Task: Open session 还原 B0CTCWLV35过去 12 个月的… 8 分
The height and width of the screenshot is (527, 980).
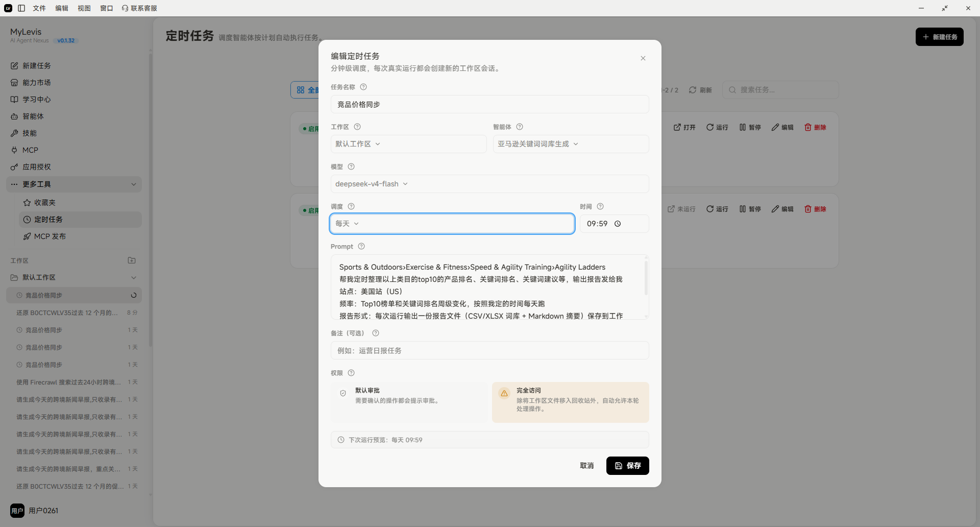Action: pos(74,313)
